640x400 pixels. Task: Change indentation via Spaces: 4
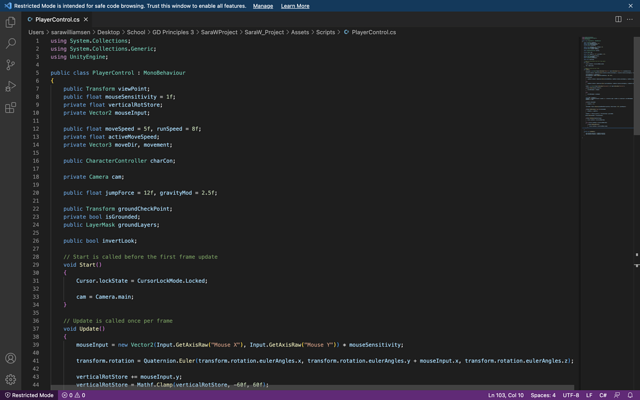(543, 395)
